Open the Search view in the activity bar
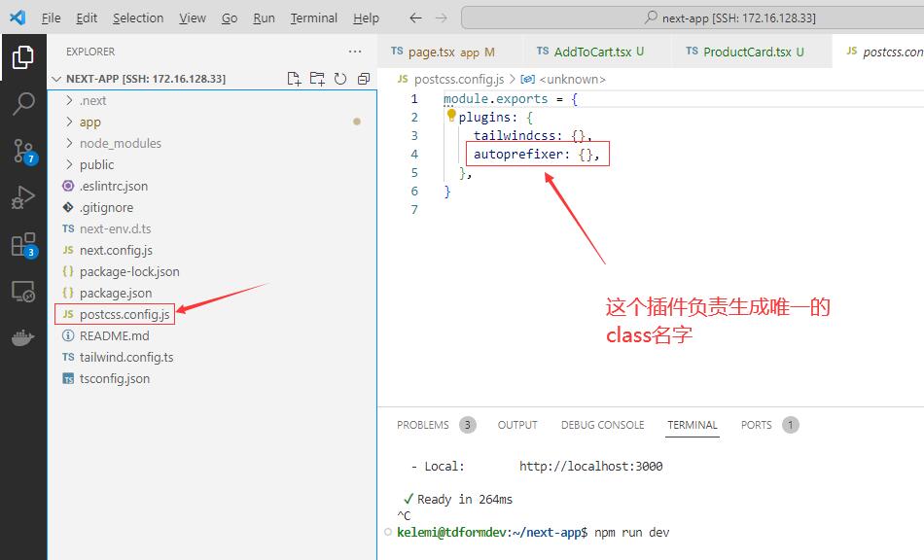924x560 pixels. pos(23,103)
